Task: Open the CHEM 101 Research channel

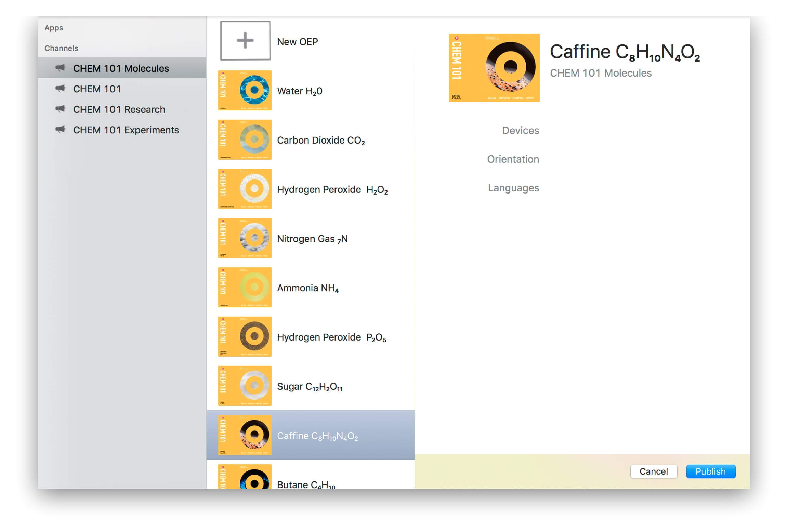Action: pyautogui.click(x=119, y=109)
